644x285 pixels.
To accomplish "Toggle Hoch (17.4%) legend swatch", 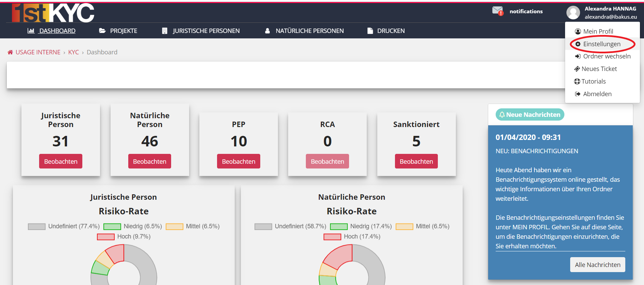I will [332, 237].
